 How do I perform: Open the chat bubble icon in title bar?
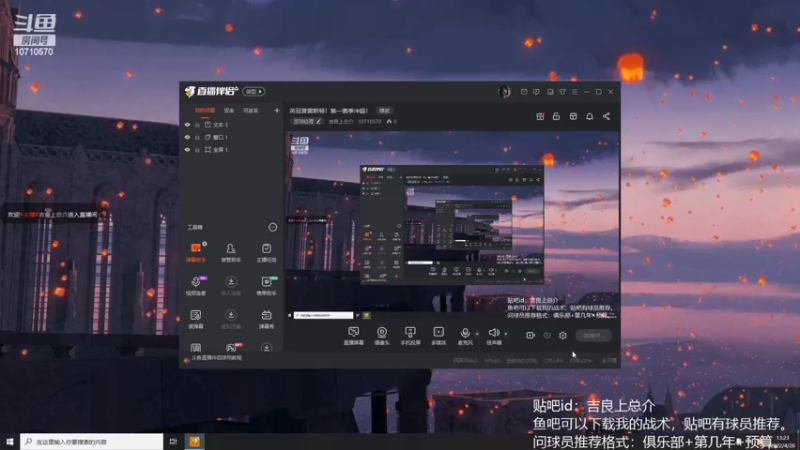(x=536, y=92)
